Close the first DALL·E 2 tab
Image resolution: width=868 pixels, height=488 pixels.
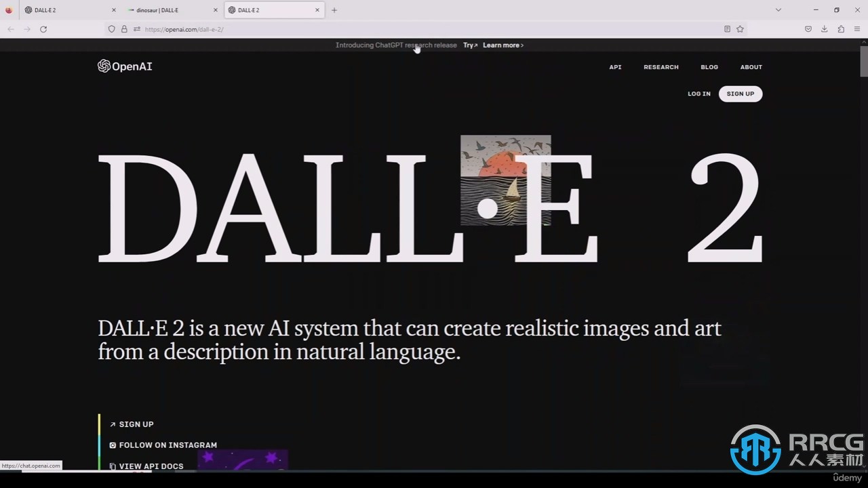click(x=113, y=10)
